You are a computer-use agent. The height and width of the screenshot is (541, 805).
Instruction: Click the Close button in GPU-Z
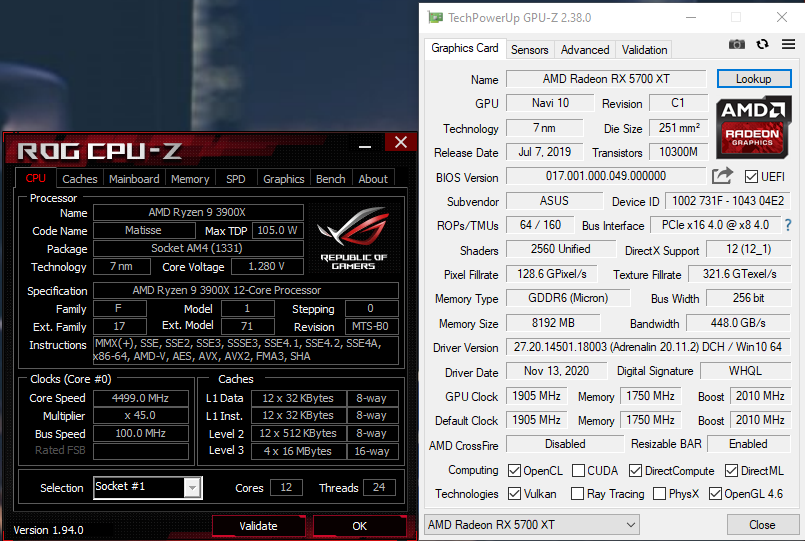(762, 525)
